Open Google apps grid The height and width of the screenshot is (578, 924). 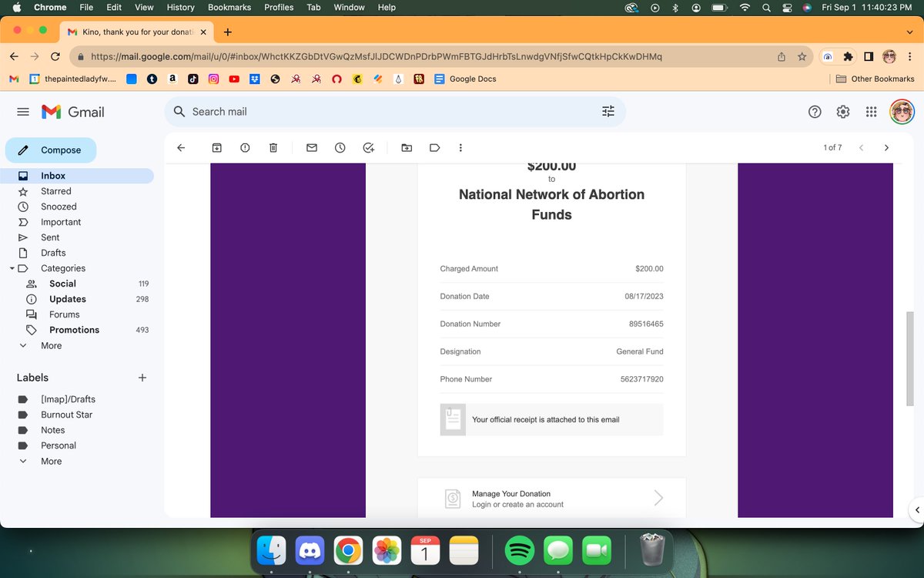tap(871, 112)
